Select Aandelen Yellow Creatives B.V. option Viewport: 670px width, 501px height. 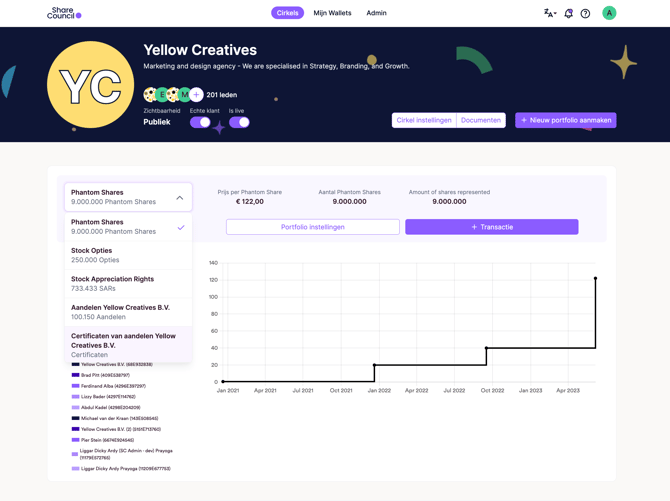128,312
